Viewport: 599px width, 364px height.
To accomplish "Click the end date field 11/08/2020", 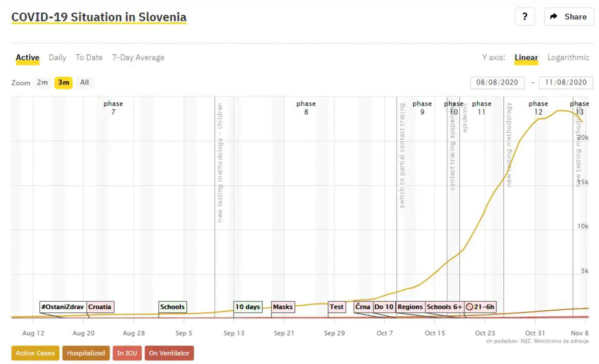I will [566, 82].
